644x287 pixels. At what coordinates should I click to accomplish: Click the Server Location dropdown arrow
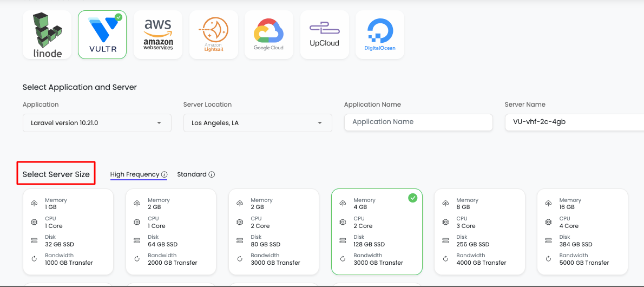point(319,123)
